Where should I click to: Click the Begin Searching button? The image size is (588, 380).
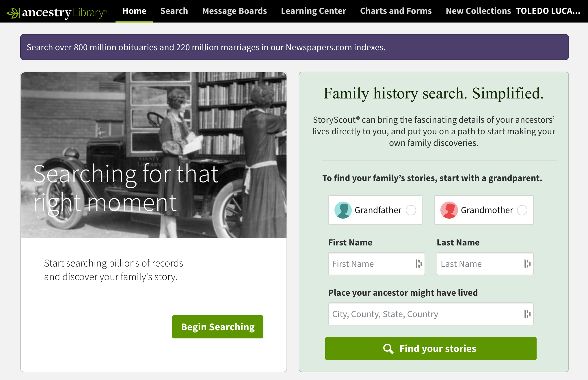point(218,327)
